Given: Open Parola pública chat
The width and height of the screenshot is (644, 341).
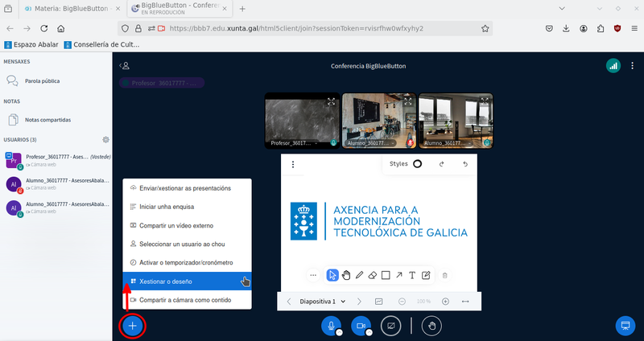Looking at the screenshot, I should 42,81.
